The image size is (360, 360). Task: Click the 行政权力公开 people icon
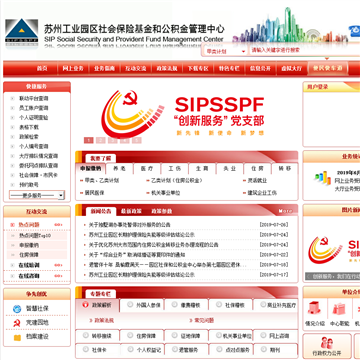tap(327, 343)
